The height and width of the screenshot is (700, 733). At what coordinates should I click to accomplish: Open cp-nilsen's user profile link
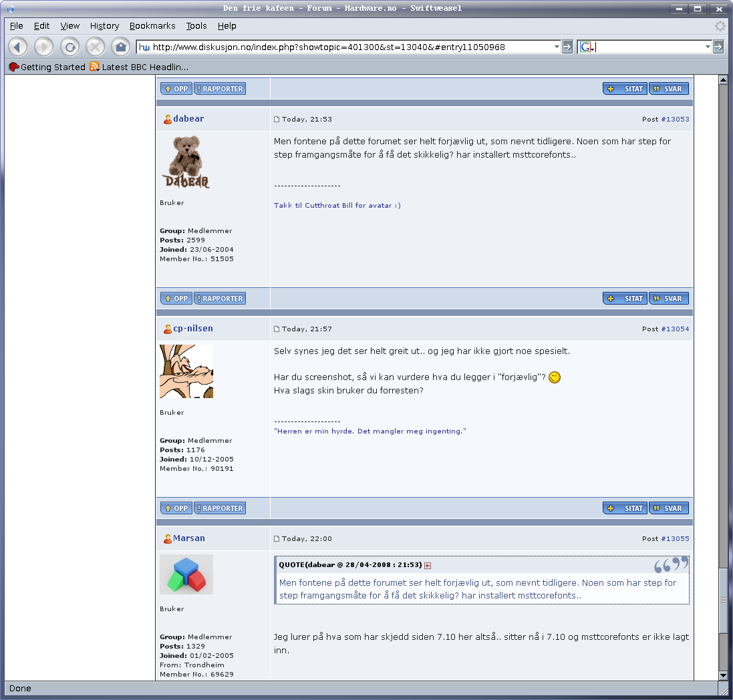click(x=193, y=329)
